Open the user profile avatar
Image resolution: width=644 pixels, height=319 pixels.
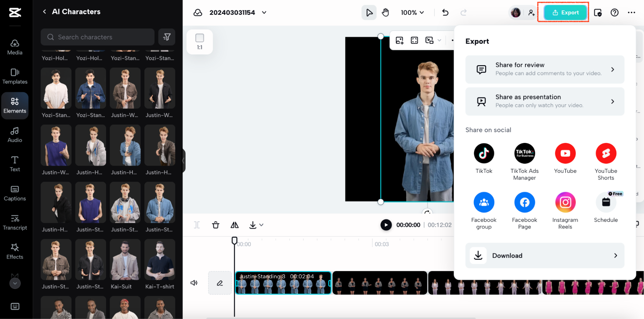point(516,13)
